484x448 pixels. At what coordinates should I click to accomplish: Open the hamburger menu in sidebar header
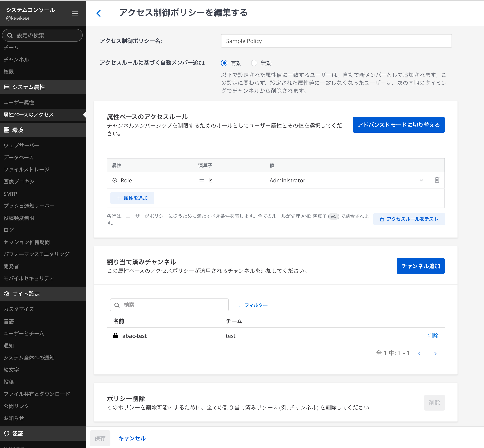click(x=75, y=14)
